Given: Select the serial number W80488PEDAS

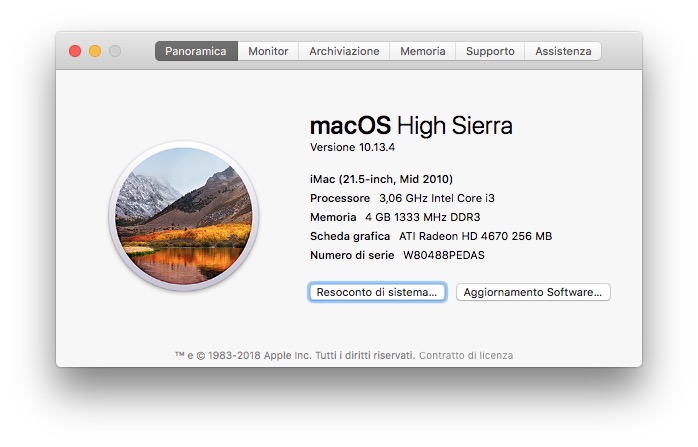Looking at the screenshot, I should pyautogui.click(x=444, y=255).
